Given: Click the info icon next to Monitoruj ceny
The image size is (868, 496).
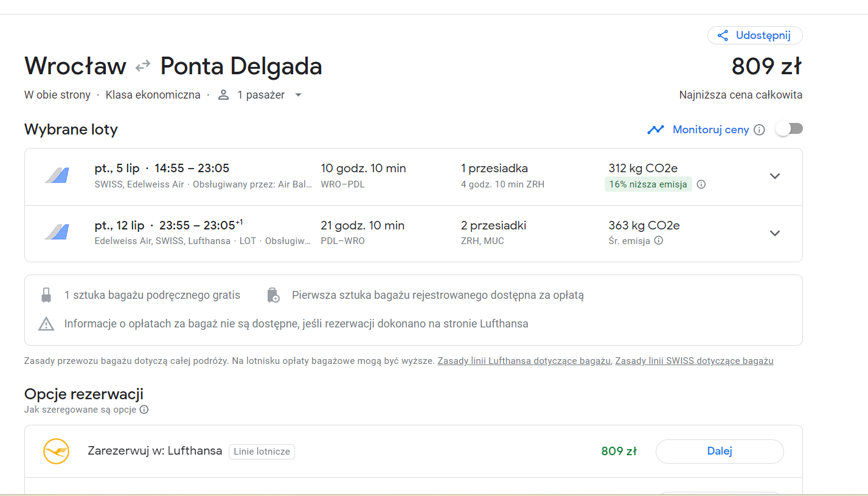Looking at the screenshot, I should pyautogui.click(x=759, y=130).
